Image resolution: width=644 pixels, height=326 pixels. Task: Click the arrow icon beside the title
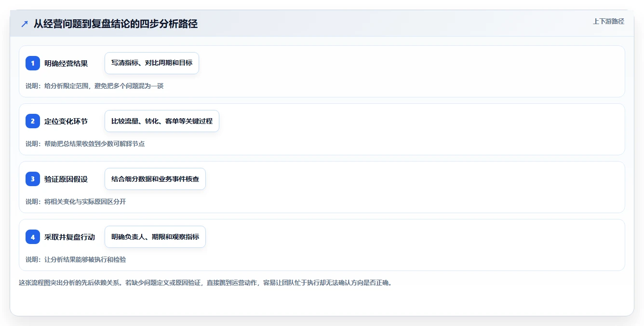[25, 24]
